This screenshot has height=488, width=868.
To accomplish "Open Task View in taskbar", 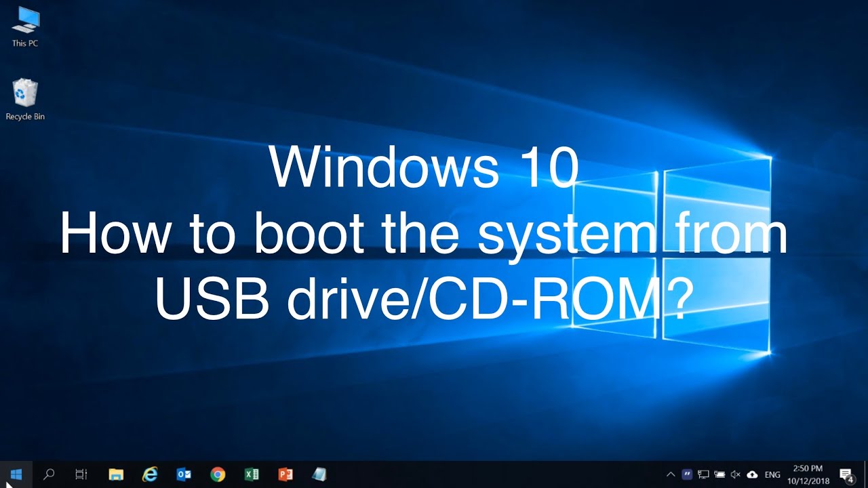I will pyautogui.click(x=81, y=474).
